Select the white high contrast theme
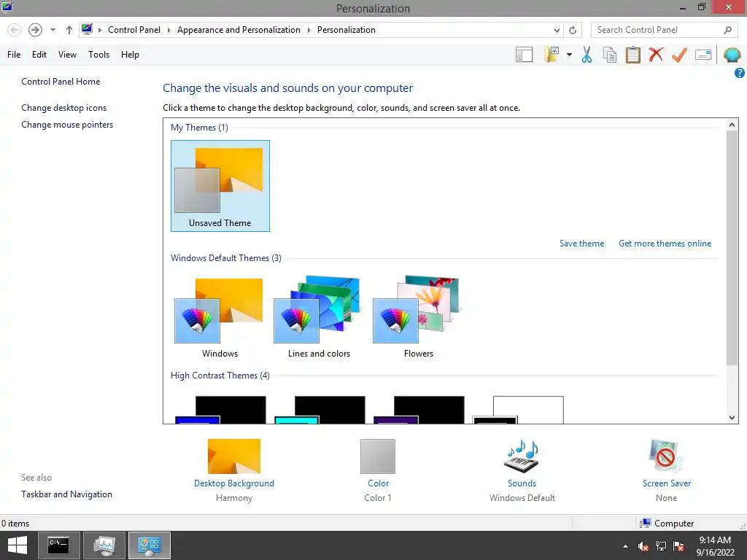Viewport: 747px width, 560px height. [x=519, y=410]
